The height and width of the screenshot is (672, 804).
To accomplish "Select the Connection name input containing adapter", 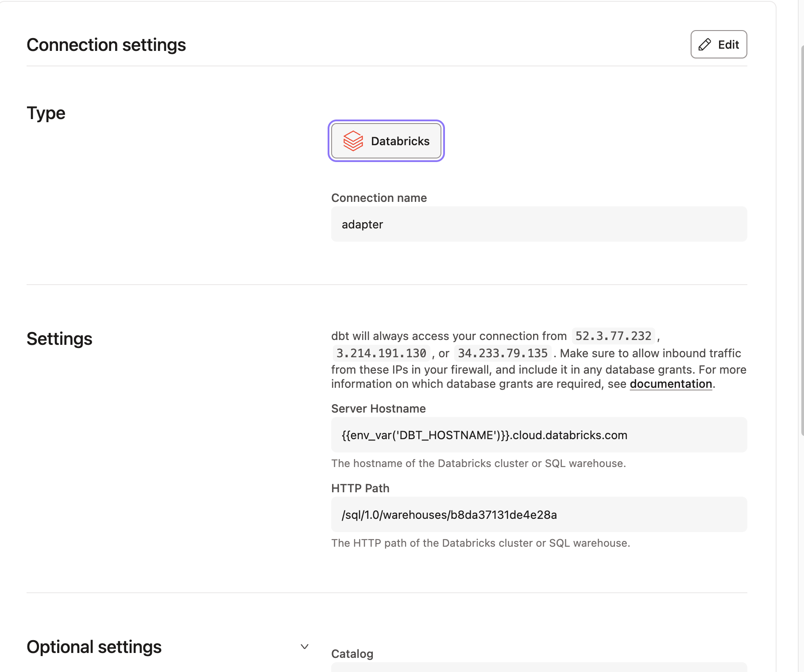I will 538,224.
